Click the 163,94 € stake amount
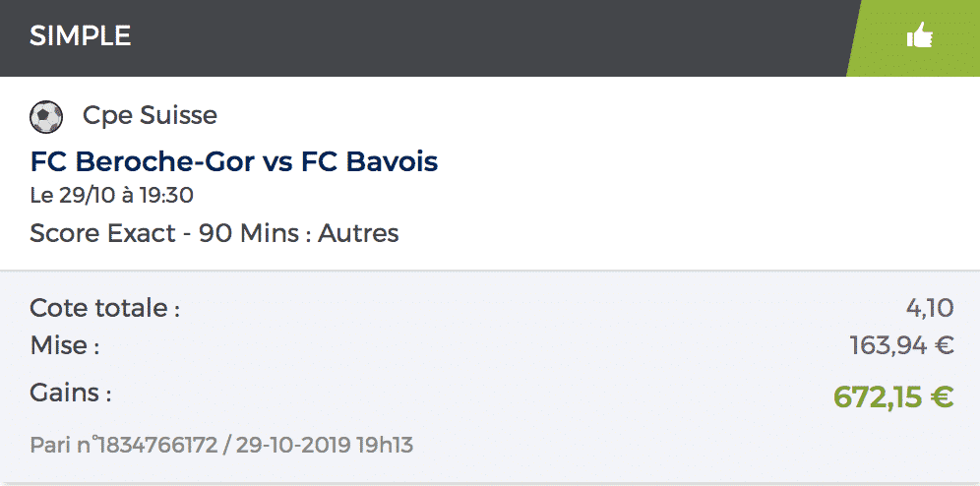Image resolution: width=980 pixels, height=486 pixels. (x=902, y=345)
